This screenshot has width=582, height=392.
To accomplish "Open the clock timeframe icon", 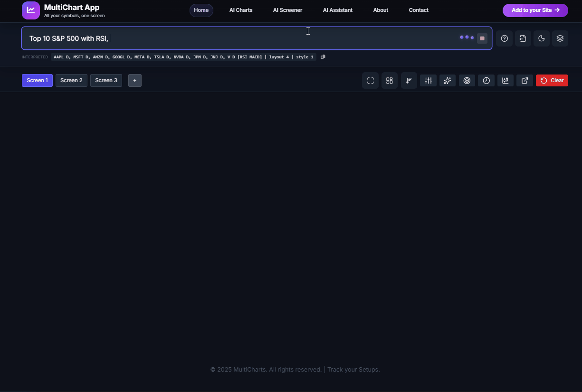I will [x=486, y=81].
